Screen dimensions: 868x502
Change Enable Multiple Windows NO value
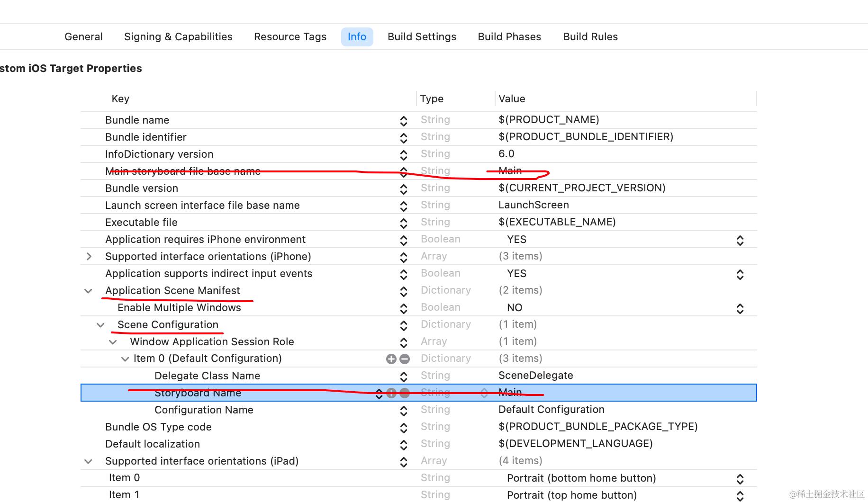coord(740,308)
